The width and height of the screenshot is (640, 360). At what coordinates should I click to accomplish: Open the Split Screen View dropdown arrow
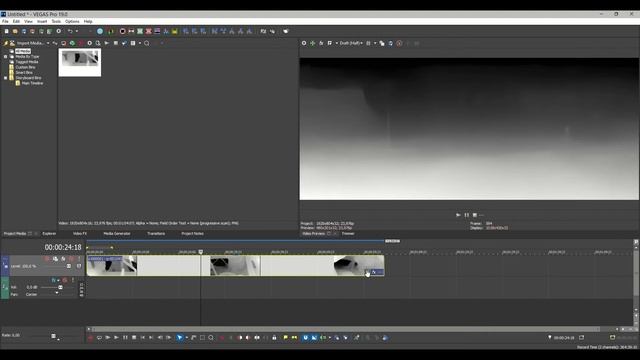point(337,43)
